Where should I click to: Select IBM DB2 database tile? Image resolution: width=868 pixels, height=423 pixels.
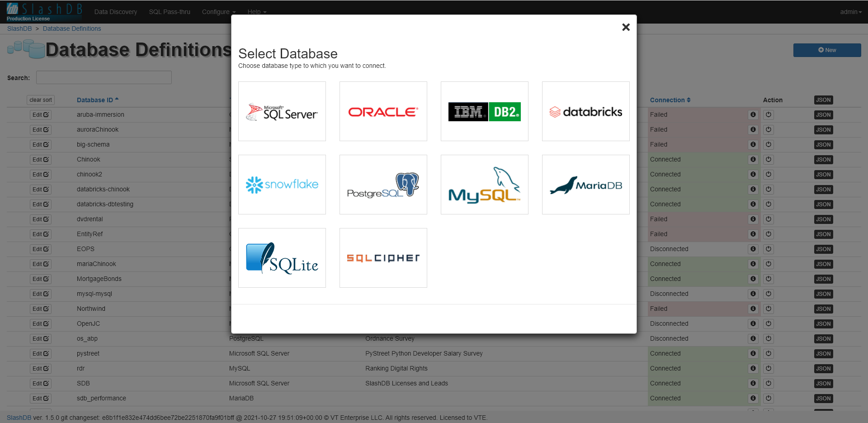coord(485,111)
